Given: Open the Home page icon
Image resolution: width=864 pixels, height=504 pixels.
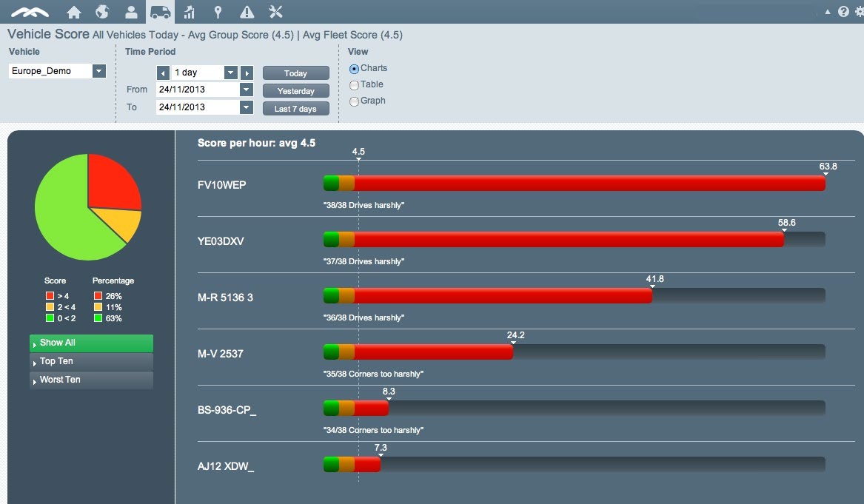Looking at the screenshot, I should tap(73, 11).
